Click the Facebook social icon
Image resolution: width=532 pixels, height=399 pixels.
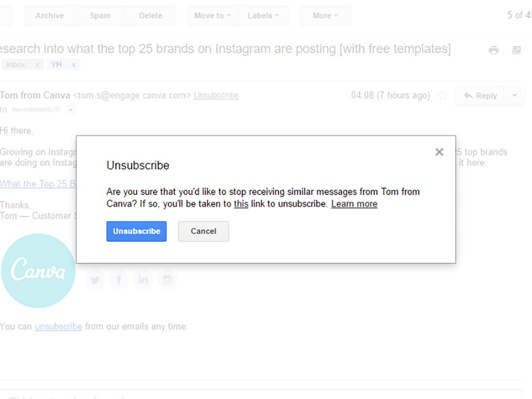[119, 280]
